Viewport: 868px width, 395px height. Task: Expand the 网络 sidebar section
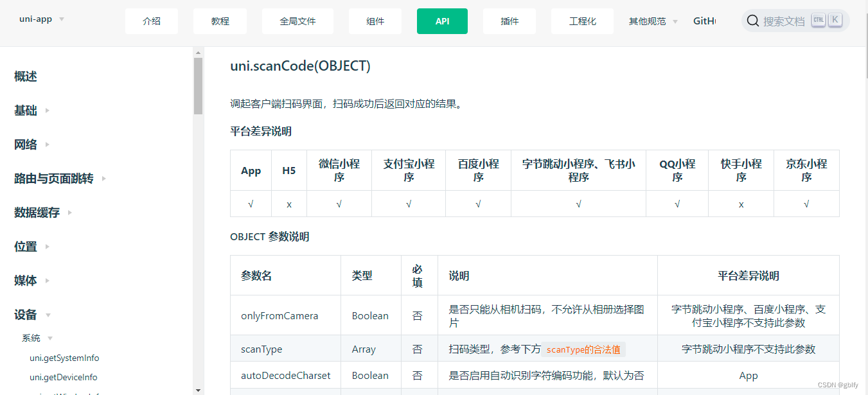click(32, 145)
